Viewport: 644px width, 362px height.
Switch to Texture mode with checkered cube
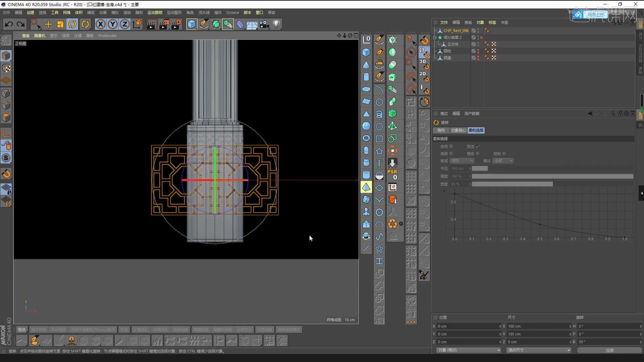pyautogui.click(x=6, y=68)
